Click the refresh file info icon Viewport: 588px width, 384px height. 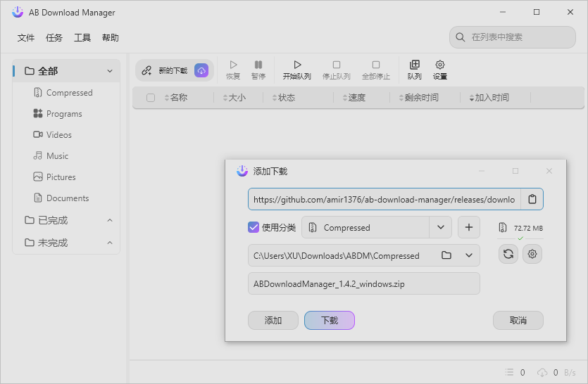coord(508,254)
